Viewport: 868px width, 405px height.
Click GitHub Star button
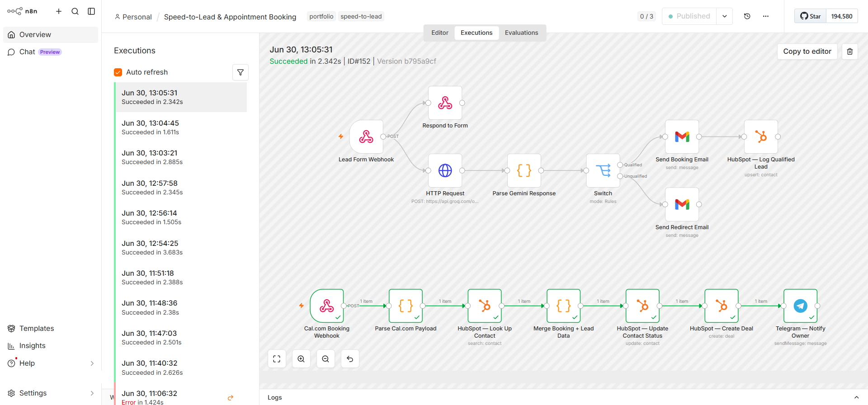(810, 16)
